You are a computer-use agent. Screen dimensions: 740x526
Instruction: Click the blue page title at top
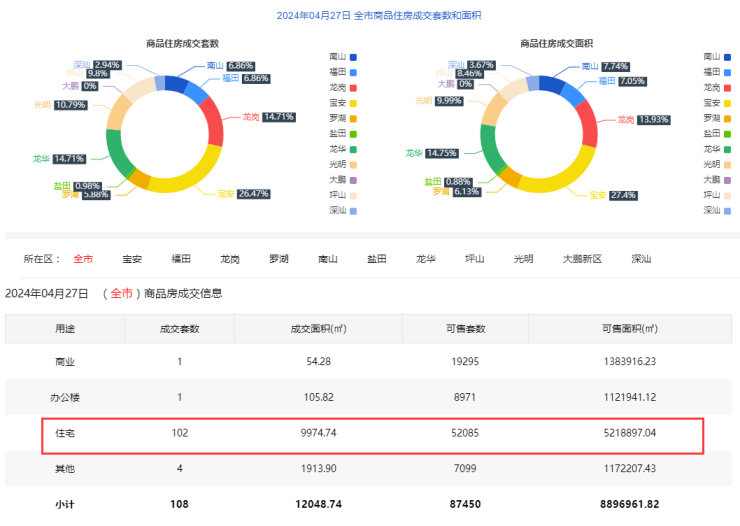click(370, 15)
